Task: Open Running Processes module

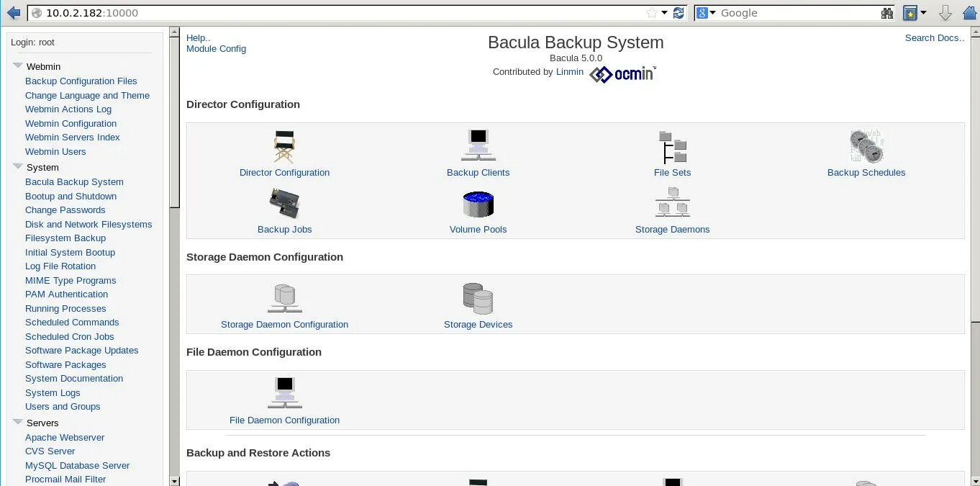Action: pyautogui.click(x=65, y=308)
